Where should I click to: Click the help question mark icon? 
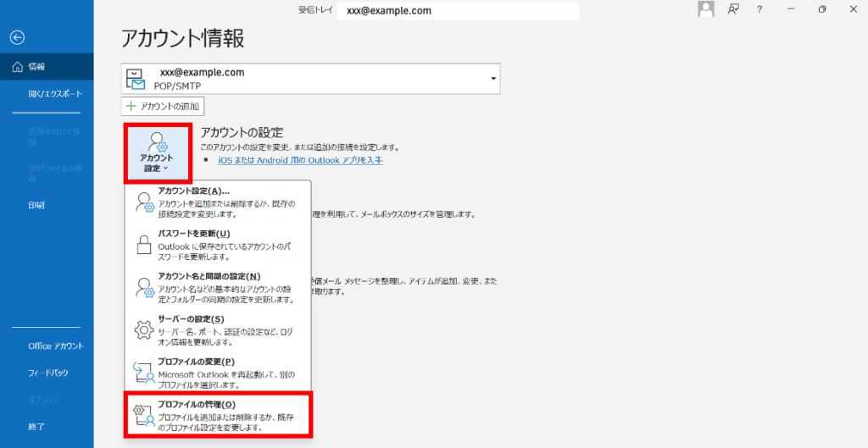coord(759,9)
